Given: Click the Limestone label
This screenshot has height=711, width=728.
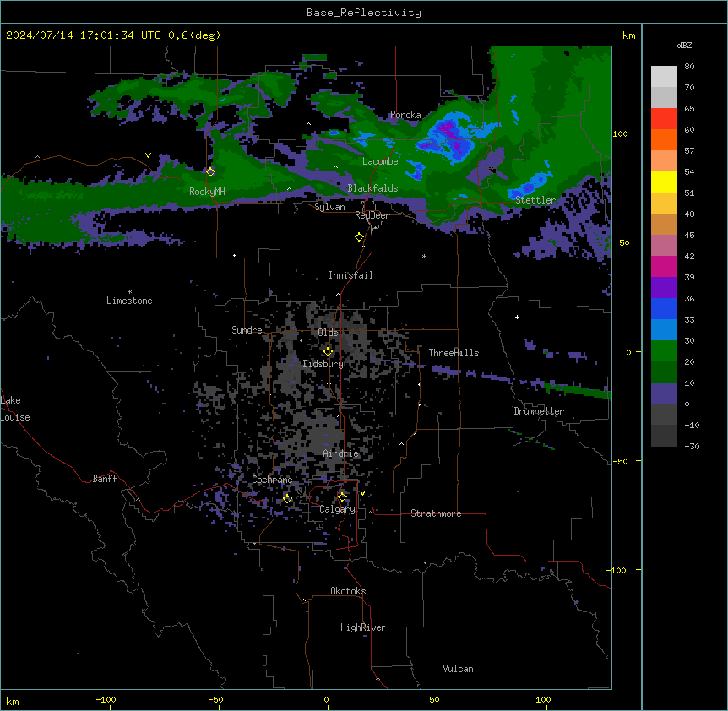Looking at the screenshot, I should 129,301.
